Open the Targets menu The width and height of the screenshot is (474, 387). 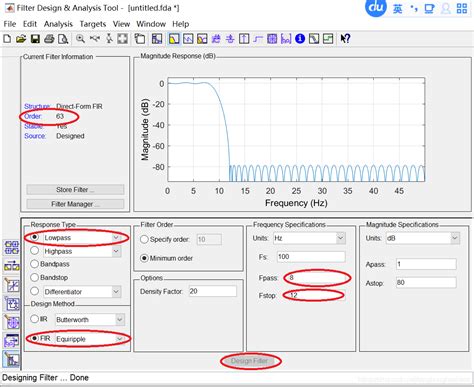[x=93, y=24]
